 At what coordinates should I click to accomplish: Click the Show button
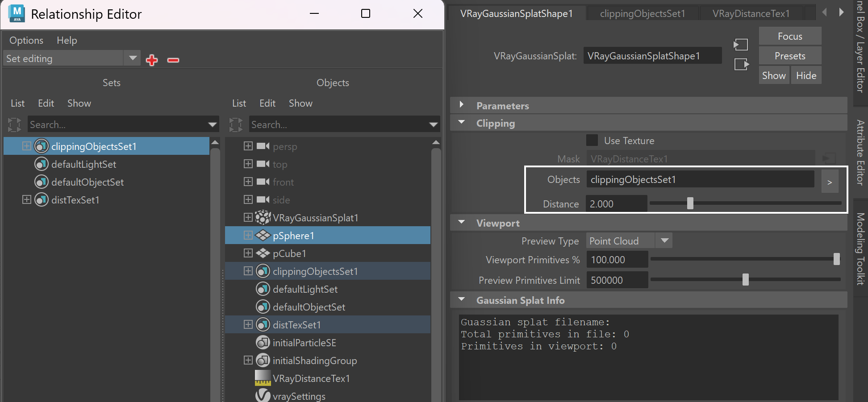click(x=774, y=75)
